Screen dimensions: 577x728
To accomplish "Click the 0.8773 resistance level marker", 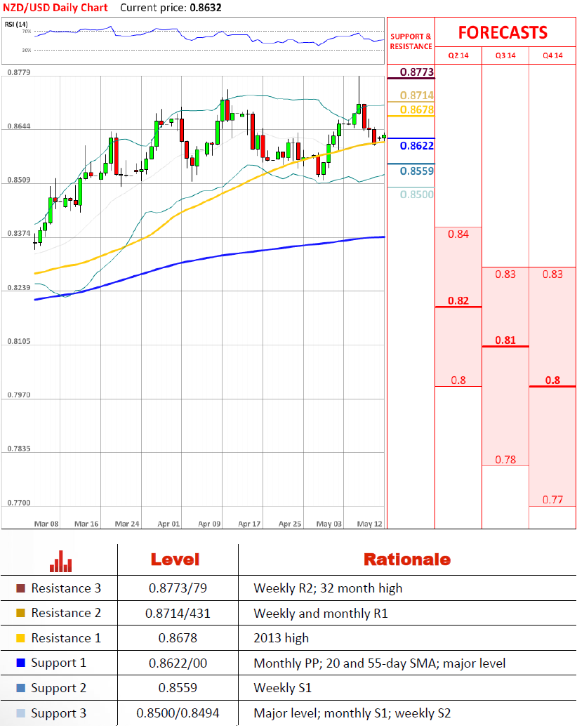I will pyautogui.click(x=417, y=72).
